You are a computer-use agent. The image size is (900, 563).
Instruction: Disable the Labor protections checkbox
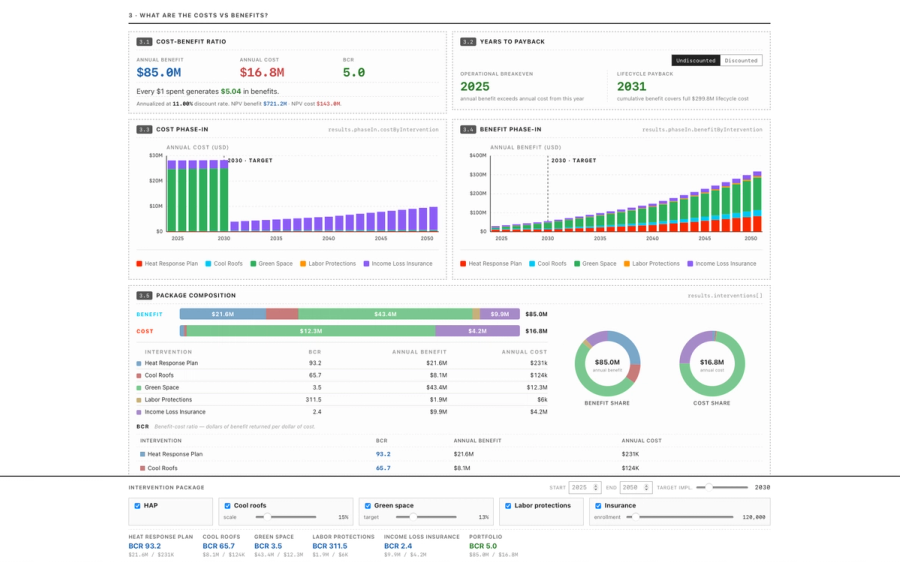tap(508, 506)
